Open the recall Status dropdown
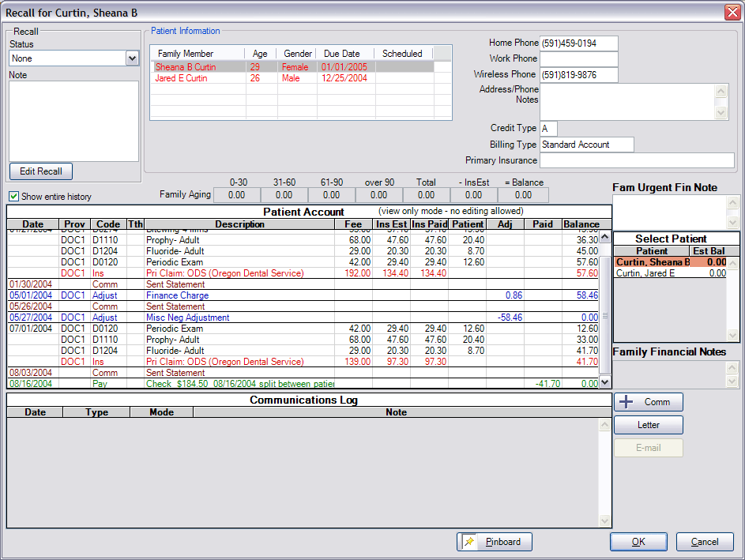This screenshot has width=745, height=560. [x=132, y=58]
